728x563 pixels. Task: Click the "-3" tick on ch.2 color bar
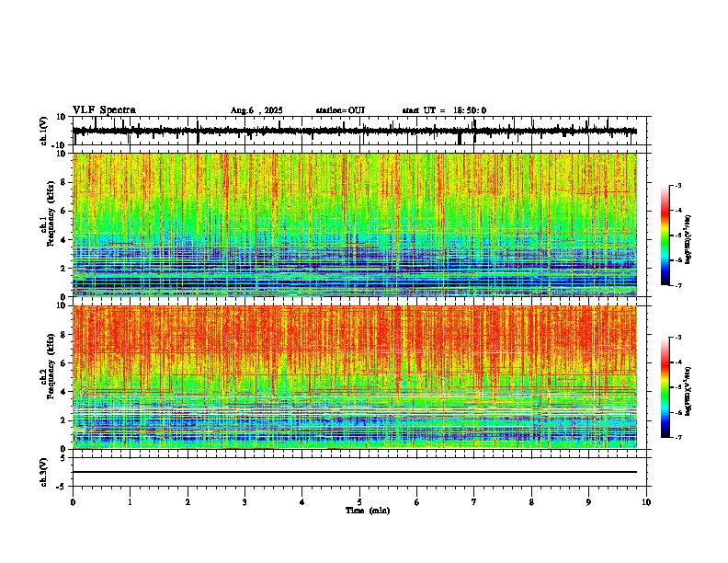pos(678,338)
